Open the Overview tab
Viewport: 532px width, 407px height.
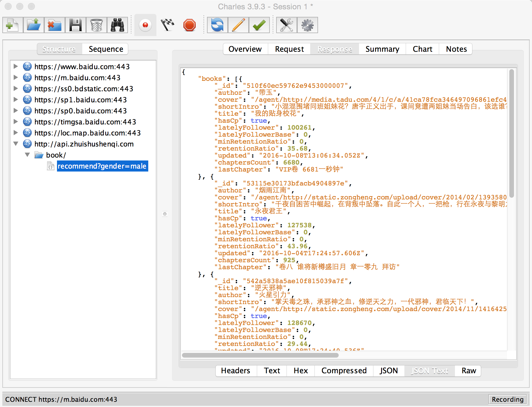[245, 49]
